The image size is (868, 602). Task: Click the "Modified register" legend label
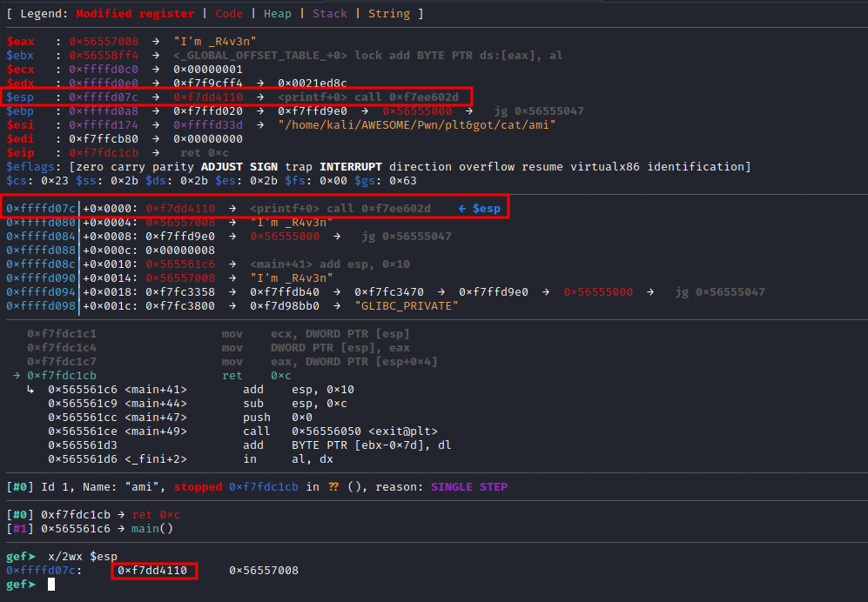(135, 13)
